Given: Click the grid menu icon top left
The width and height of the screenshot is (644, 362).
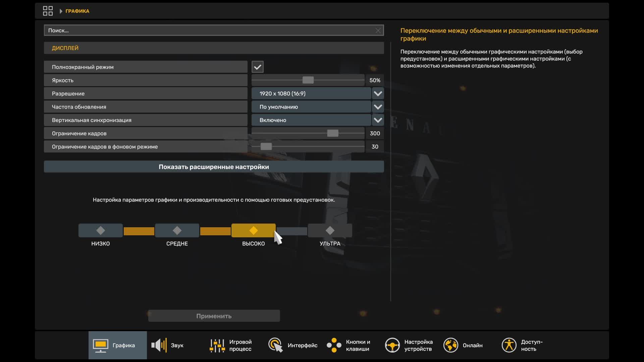Looking at the screenshot, I should tap(48, 10).
